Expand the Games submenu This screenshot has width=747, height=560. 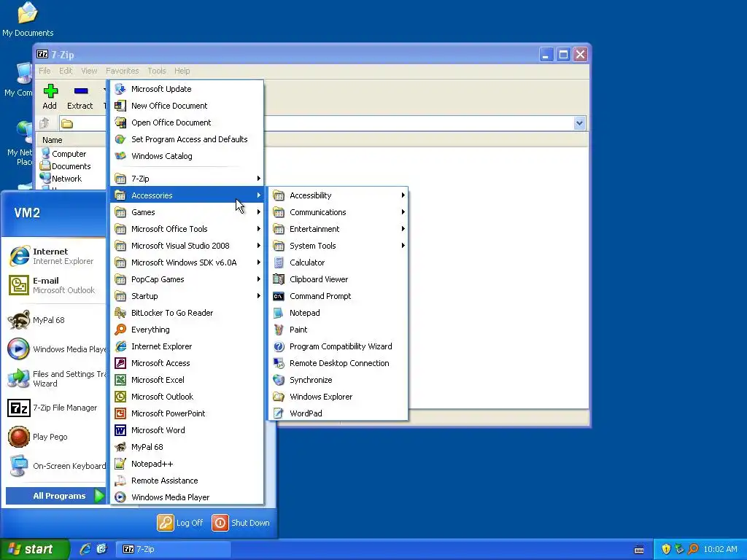tap(187, 212)
